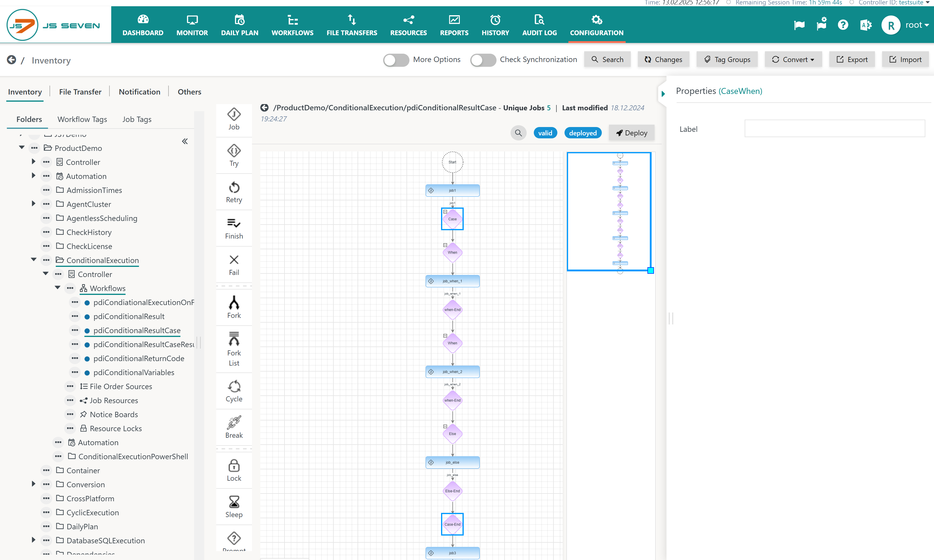Switch to the Notification tab
This screenshot has width=934, height=560.
pyautogui.click(x=139, y=92)
